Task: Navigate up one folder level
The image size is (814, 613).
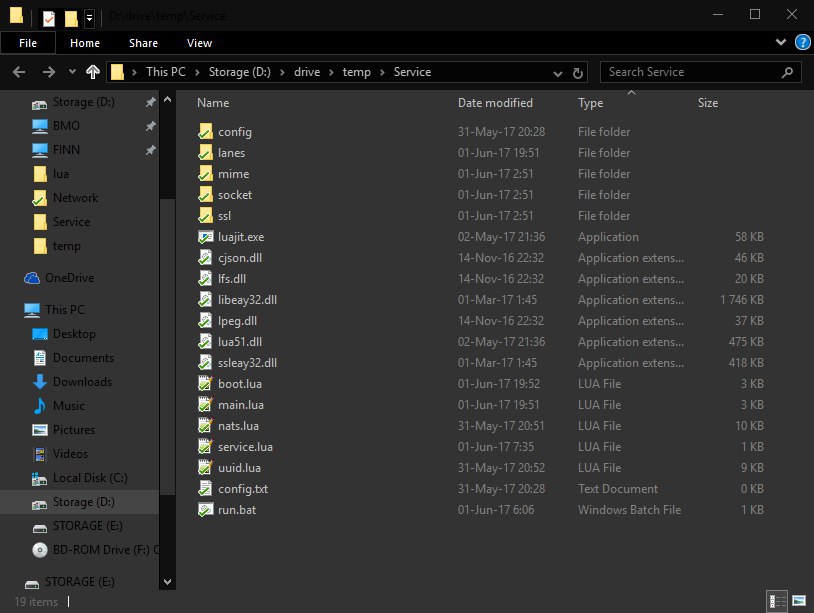Action: [x=93, y=72]
